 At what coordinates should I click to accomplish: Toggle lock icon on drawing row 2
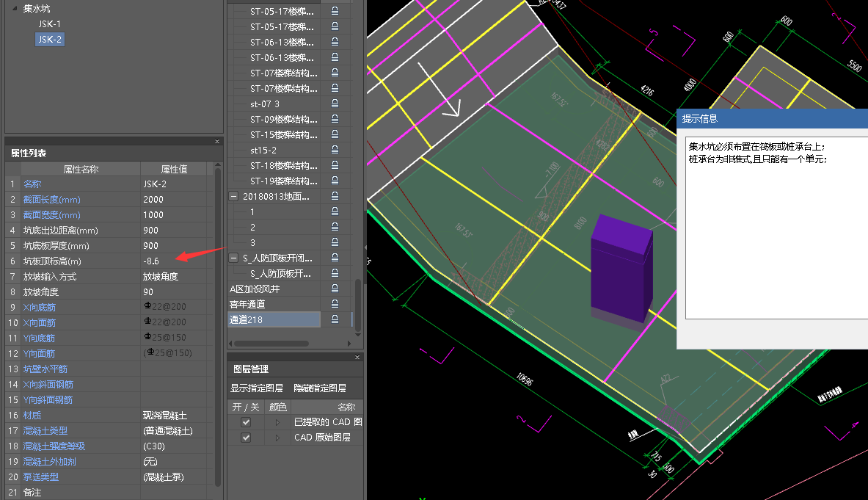click(335, 227)
